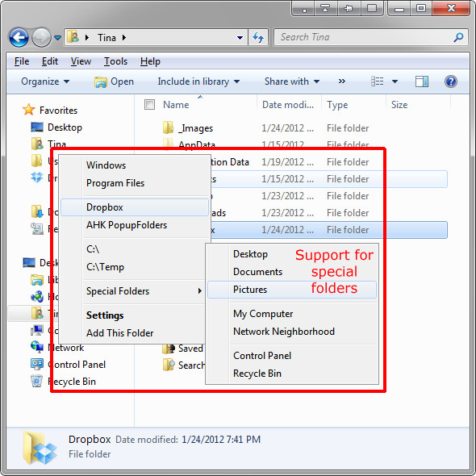Sort by the Size column header
Screen dimensions: 476x476
(x=399, y=105)
